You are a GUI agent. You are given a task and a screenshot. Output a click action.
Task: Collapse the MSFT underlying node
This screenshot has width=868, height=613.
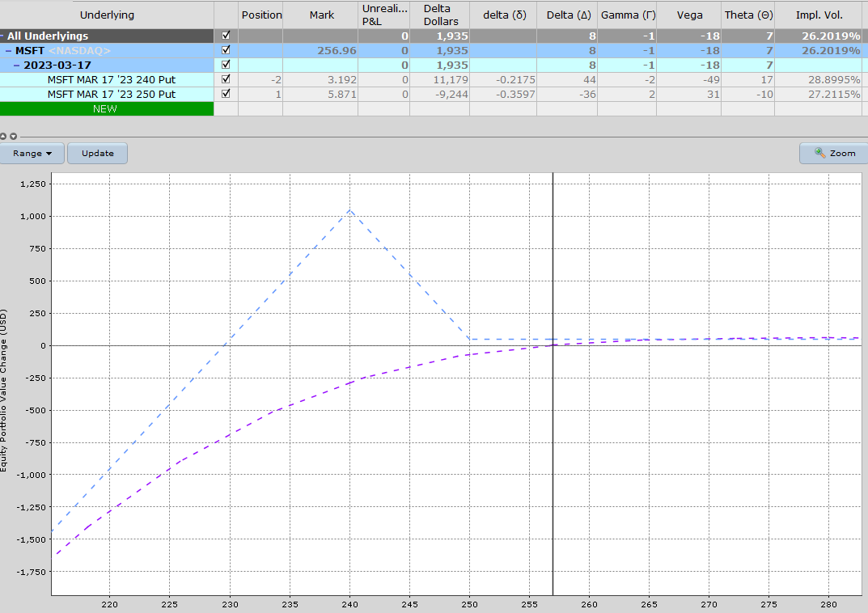[x=9, y=50]
